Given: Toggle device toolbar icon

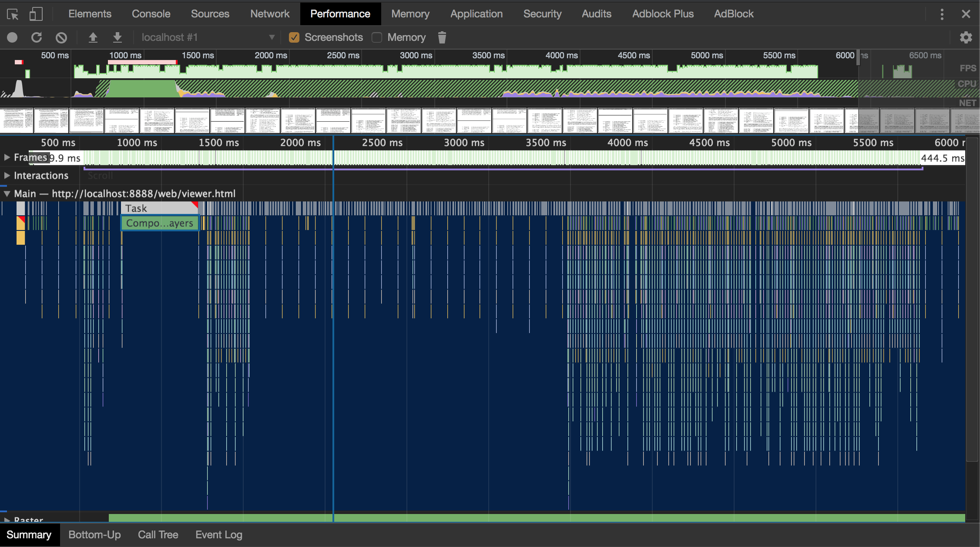Looking at the screenshot, I should pyautogui.click(x=36, y=14).
